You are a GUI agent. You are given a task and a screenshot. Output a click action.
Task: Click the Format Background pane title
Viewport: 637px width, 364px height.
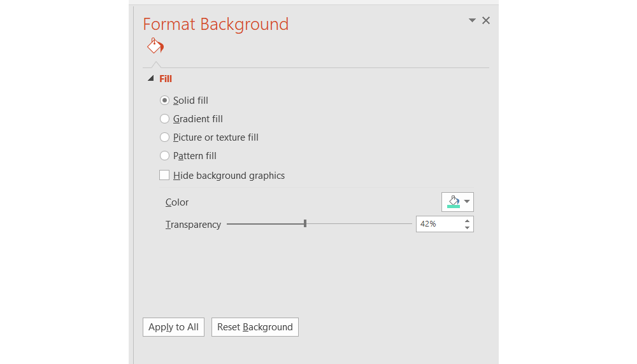[x=215, y=24]
